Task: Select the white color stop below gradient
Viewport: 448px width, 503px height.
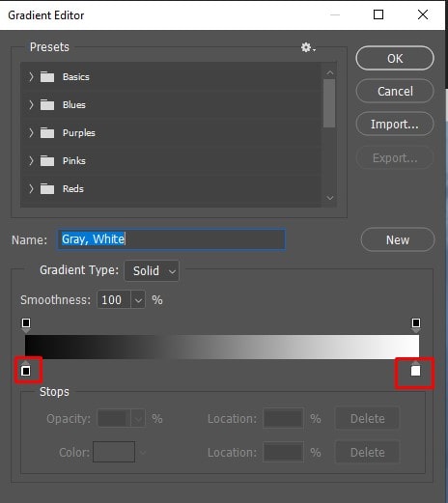Action: 415,370
